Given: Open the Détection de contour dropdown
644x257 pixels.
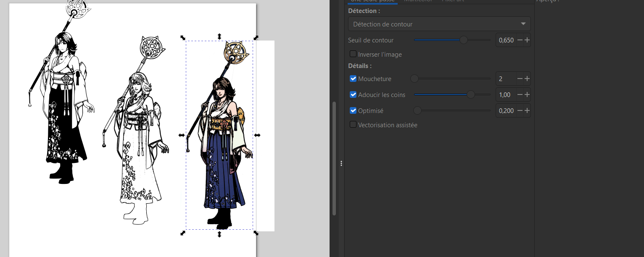Looking at the screenshot, I should (439, 24).
